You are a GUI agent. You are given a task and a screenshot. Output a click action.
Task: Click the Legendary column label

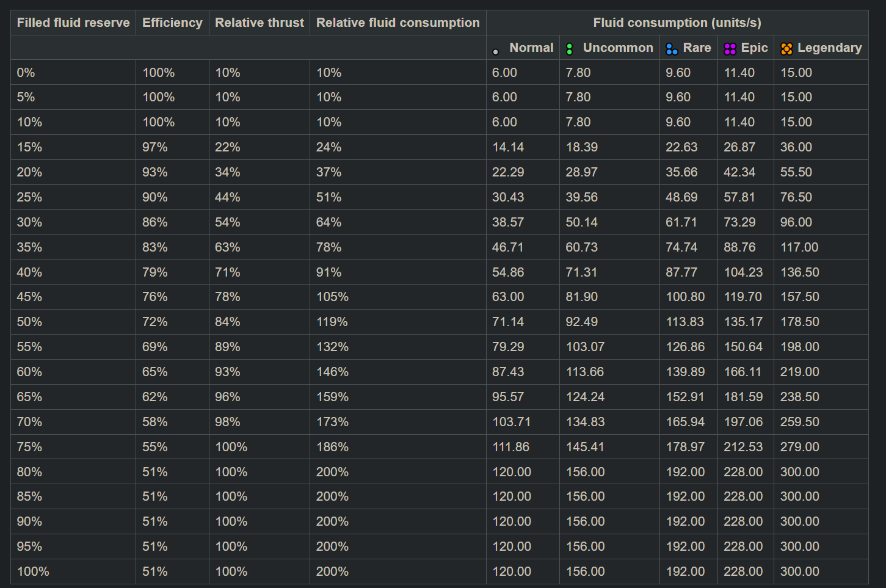click(x=829, y=48)
